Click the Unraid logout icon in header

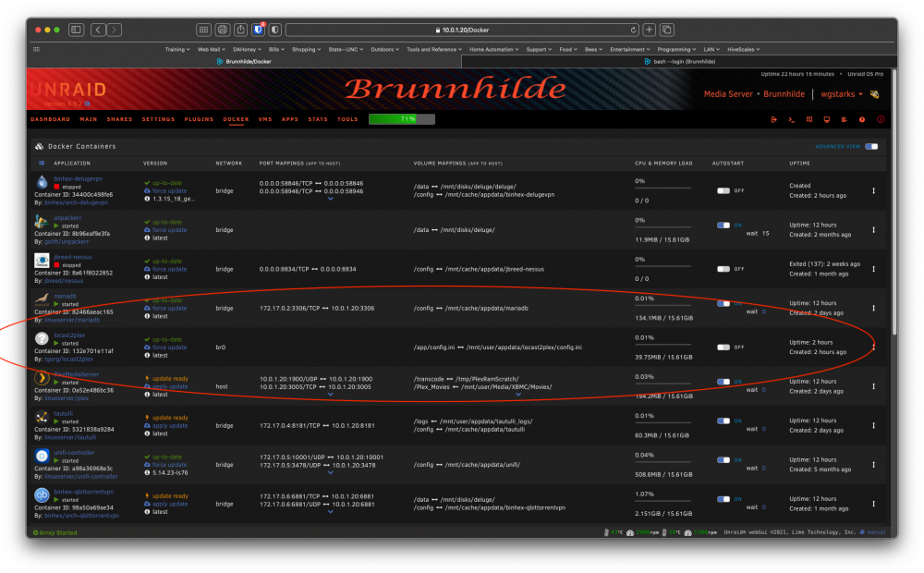click(x=773, y=119)
